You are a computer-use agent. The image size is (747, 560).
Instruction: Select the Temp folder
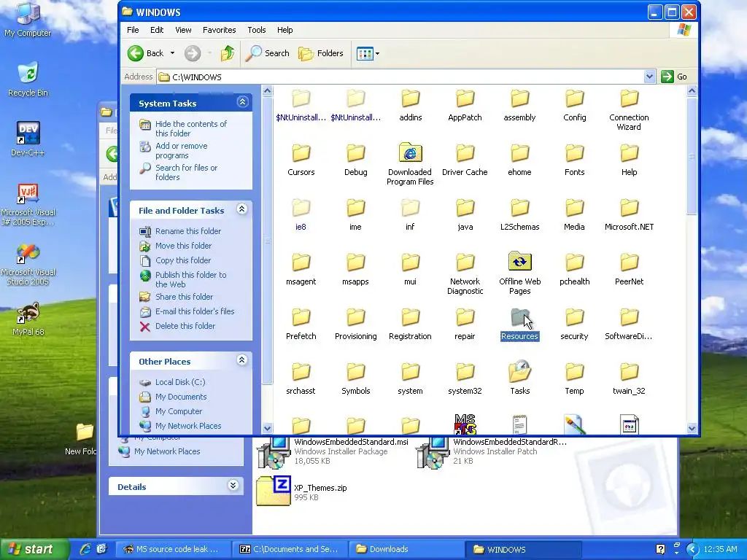click(575, 377)
